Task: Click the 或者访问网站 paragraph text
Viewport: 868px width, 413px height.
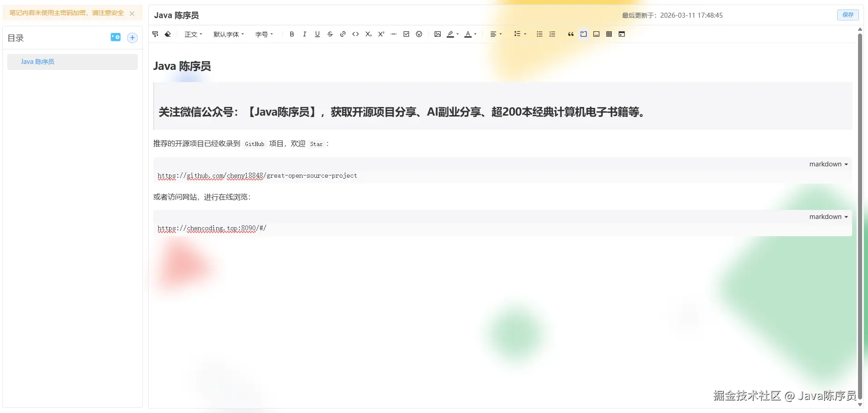Action: (x=202, y=197)
